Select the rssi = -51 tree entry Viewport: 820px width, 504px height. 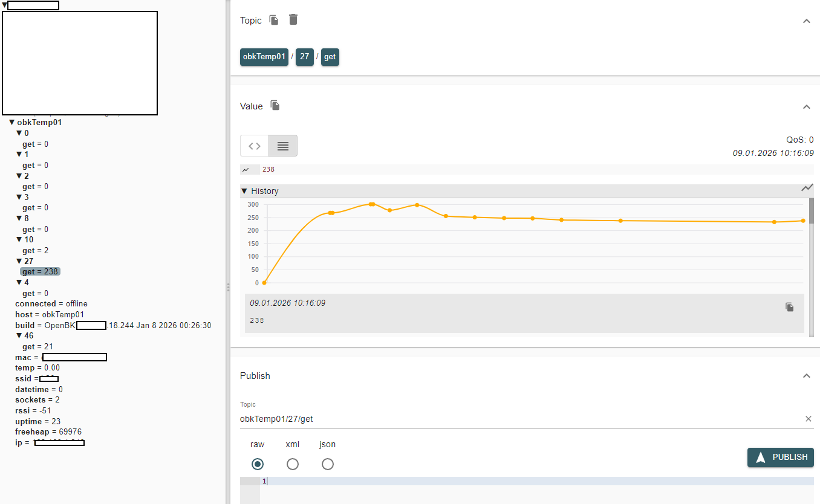tap(33, 410)
